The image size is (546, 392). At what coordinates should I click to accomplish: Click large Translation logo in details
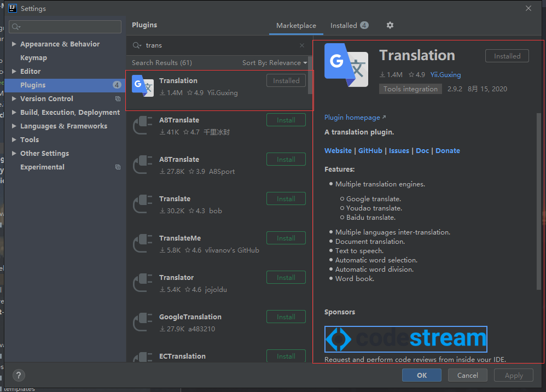click(346, 65)
